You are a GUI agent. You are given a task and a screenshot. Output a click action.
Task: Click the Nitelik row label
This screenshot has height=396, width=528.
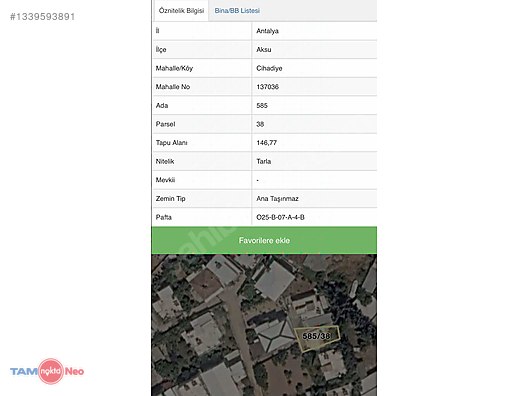(x=165, y=161)
